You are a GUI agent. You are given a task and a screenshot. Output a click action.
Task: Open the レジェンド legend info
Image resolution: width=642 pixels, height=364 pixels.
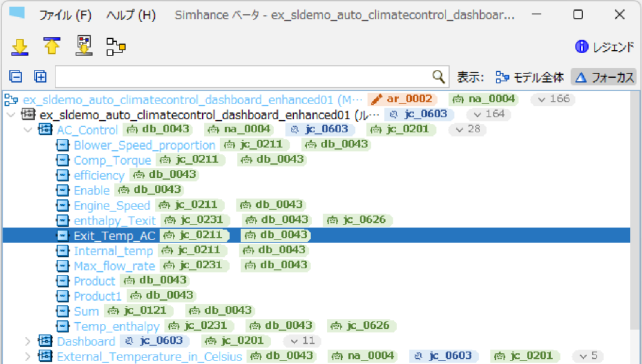(x=604, y=47)
